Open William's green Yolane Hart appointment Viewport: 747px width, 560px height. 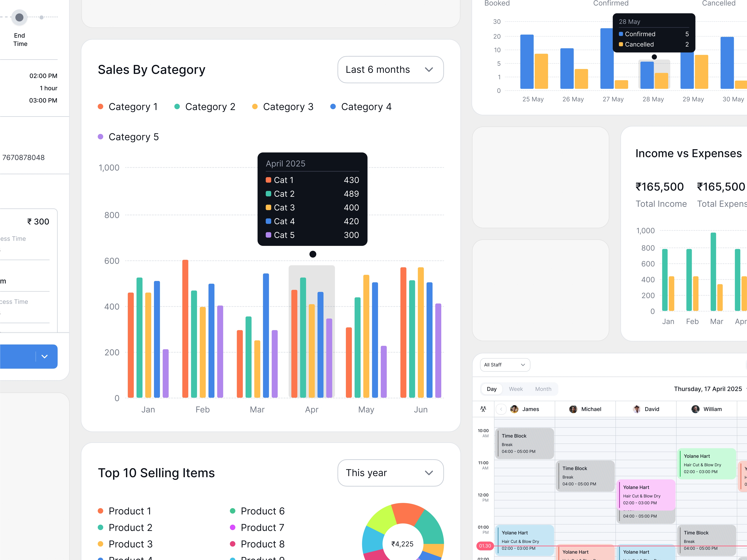[706, 464]
